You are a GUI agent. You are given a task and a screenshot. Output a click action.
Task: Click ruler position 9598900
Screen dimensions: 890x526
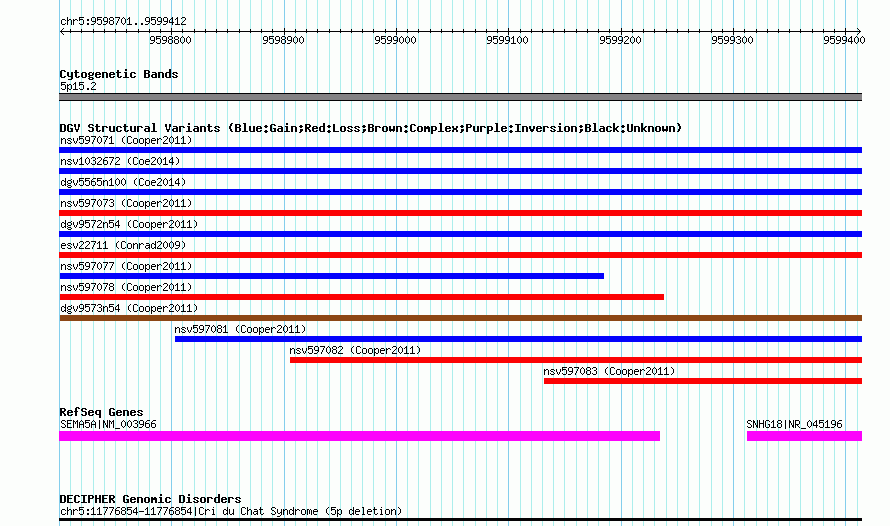[283, 40]
